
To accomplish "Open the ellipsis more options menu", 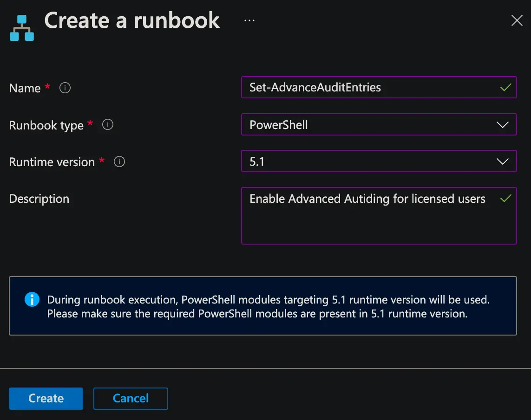I will pyautogui.click(x=249, y=21).
